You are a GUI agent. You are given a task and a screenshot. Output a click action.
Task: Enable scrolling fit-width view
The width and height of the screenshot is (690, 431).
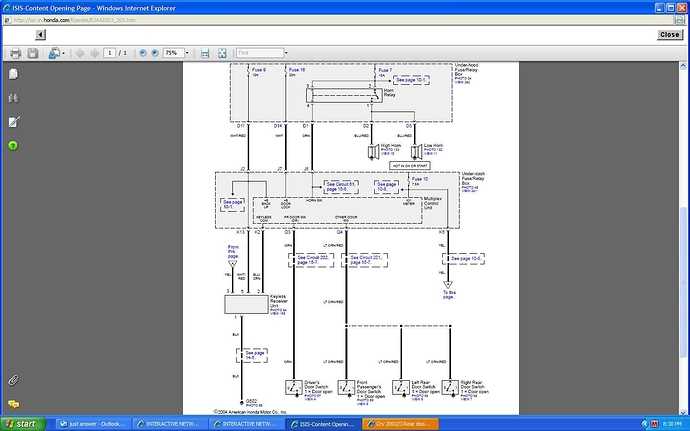point(205,53)
